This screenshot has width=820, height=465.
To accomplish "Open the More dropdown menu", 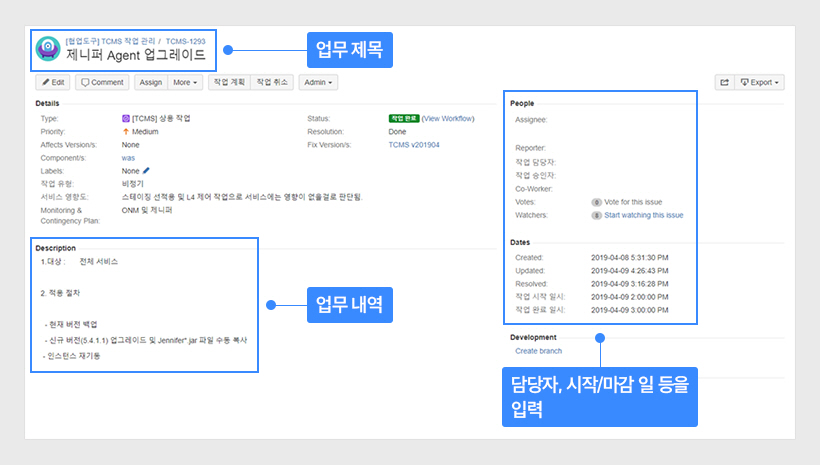I will 186,82.
